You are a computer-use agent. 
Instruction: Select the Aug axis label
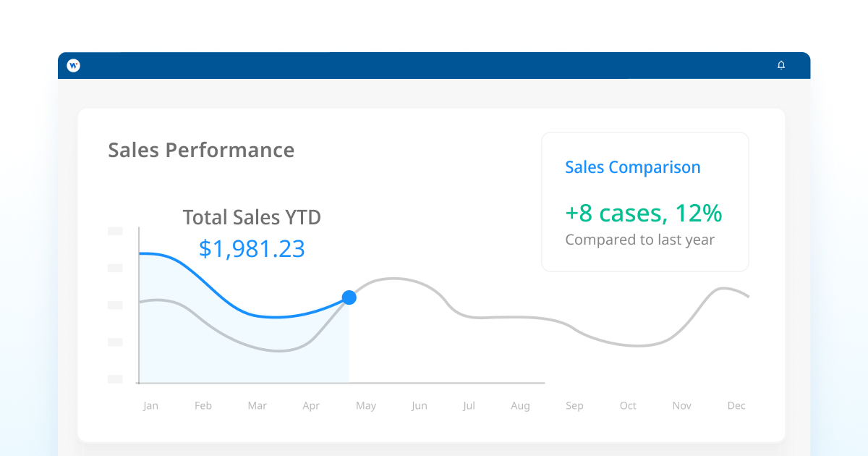click(x=520, y=406)
